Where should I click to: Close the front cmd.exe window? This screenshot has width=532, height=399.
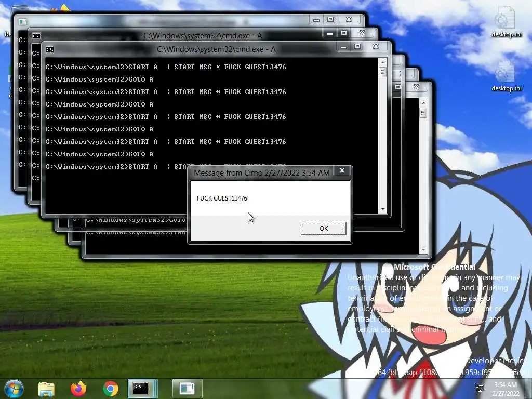pos(376,46)
